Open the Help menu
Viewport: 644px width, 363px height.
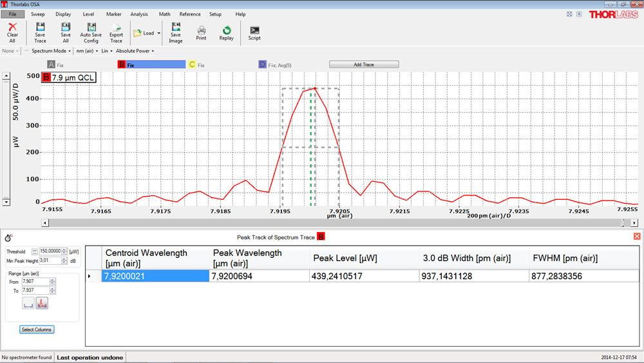pyautogui.click(x=240, y=14)
